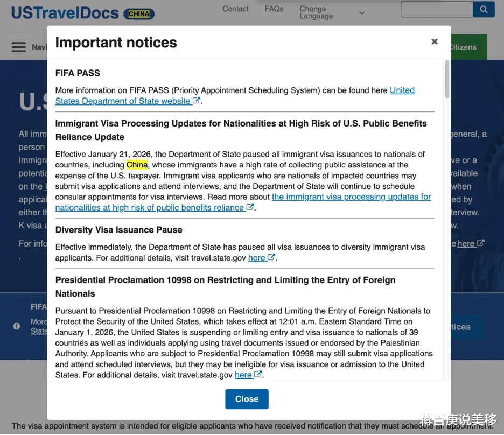Click the Presidential Proclamation 10998 heading
Viewport: 504px width, 435px height.
pos(225,286)
